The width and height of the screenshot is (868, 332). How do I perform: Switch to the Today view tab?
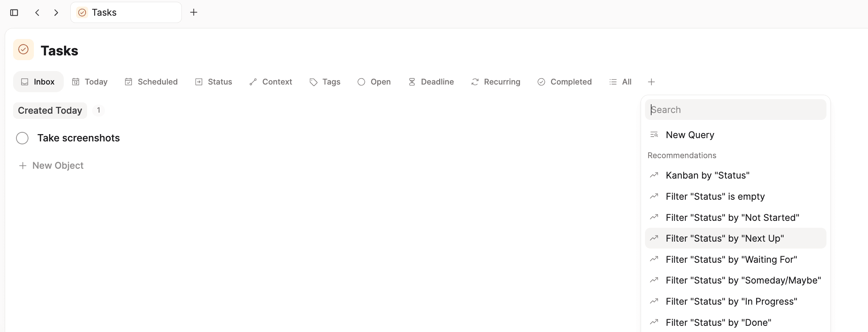pyautogui.click(x=90, y=82)
